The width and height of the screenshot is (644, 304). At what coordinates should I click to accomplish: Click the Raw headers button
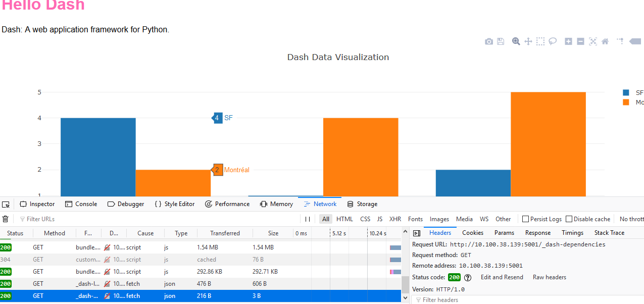pyautogui.click(x=550, y=277)
